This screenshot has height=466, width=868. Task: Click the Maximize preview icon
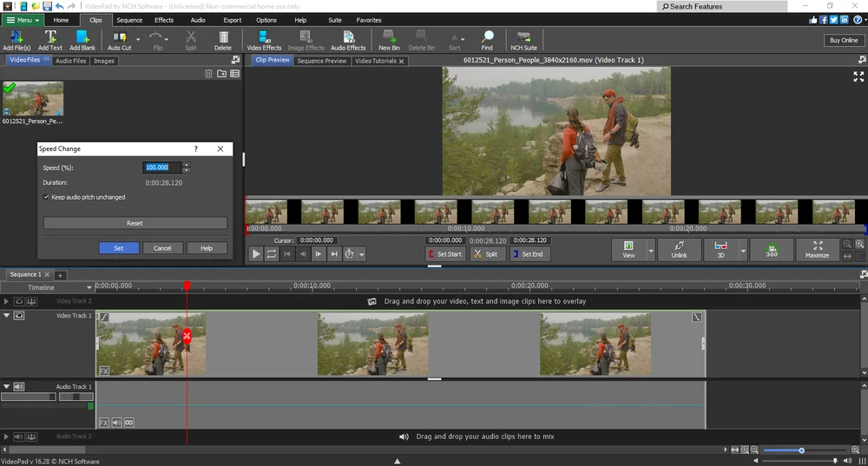(x=817, y=250)
